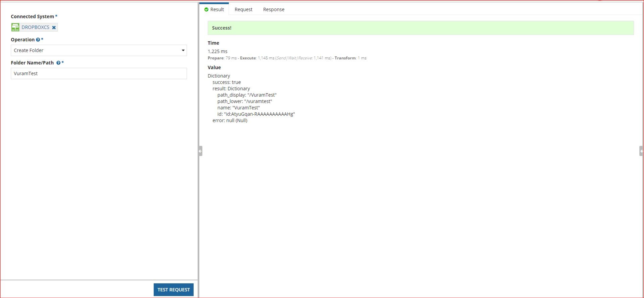The height and width of the screenshot is (298, 644).
Task: Click the 'success: true' line
Action: pos(227,82)
